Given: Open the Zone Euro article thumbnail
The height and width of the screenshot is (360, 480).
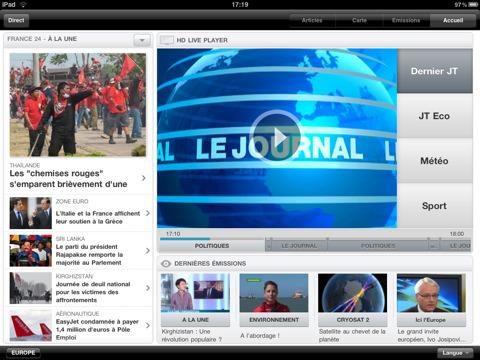Looking at the screenshot, I should [x=31, y=213].
